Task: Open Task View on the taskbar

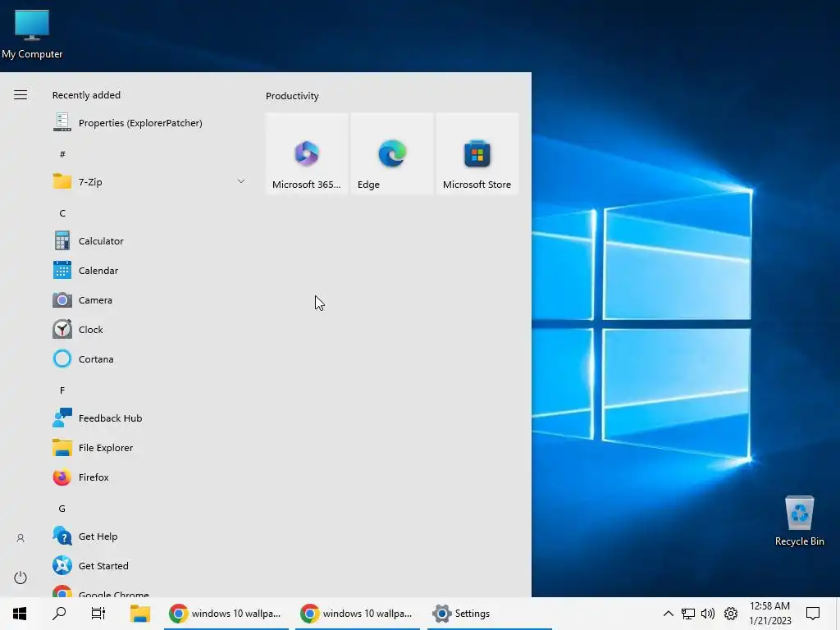Action: (98, 614)
